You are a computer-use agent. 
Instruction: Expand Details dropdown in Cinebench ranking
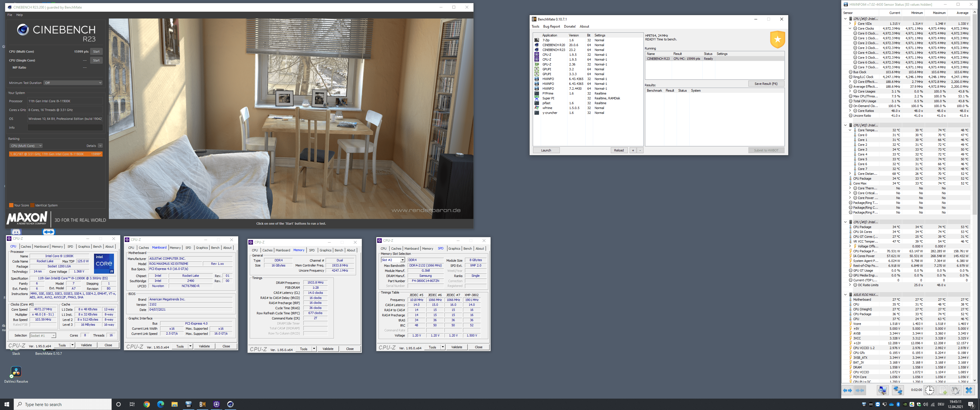pos(100,146)
